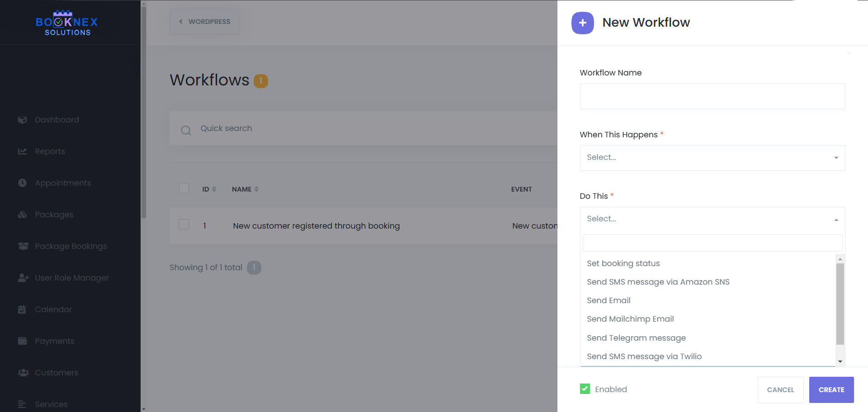Choose Send Email from the action list
Image resolution: width=868 pixels, height=412 pixels.
tap(609, 300)
